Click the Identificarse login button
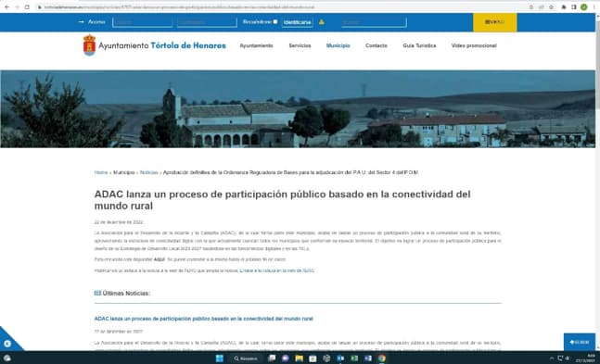 tap(298, 22)
